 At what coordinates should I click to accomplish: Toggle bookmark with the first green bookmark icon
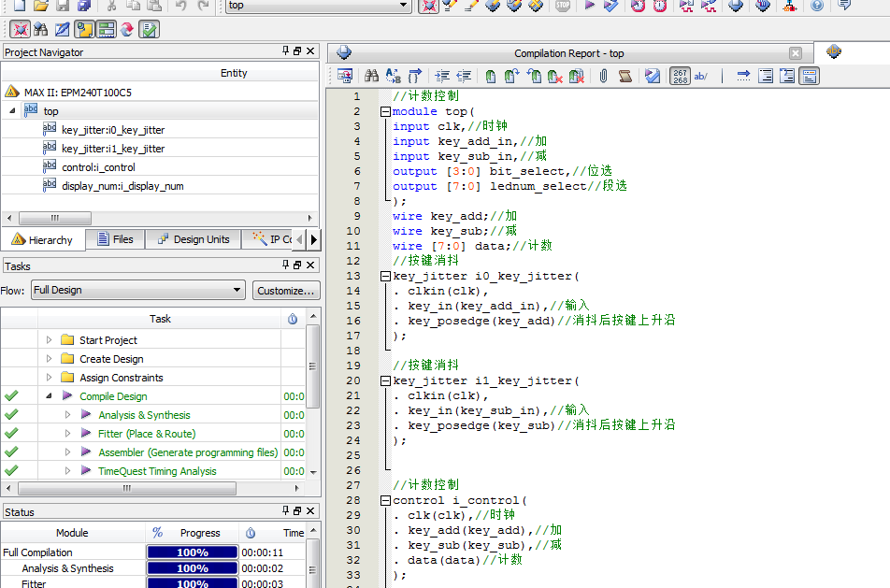pos(491,76)
